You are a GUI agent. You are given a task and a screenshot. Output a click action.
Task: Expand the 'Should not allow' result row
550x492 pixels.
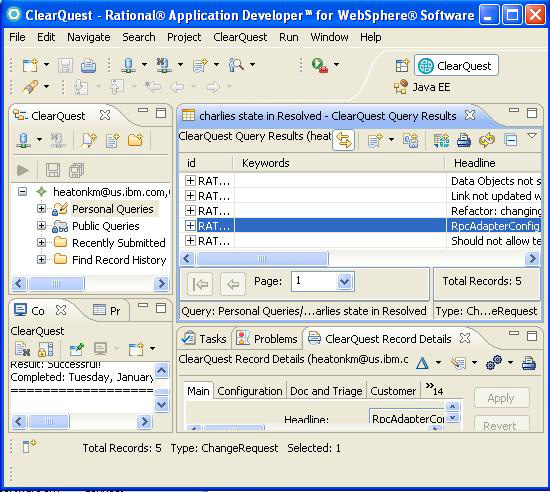pyautogui.click(x=190, y=241)
